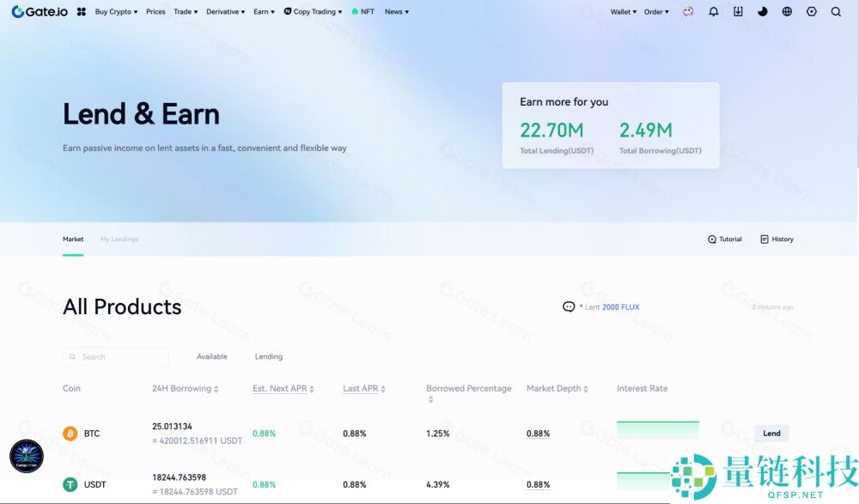The height and width of the screenshot is (504, 859).
Task: Enable the Lending filter checkbox
Action: pyautogui.click(x=247, y=356)
